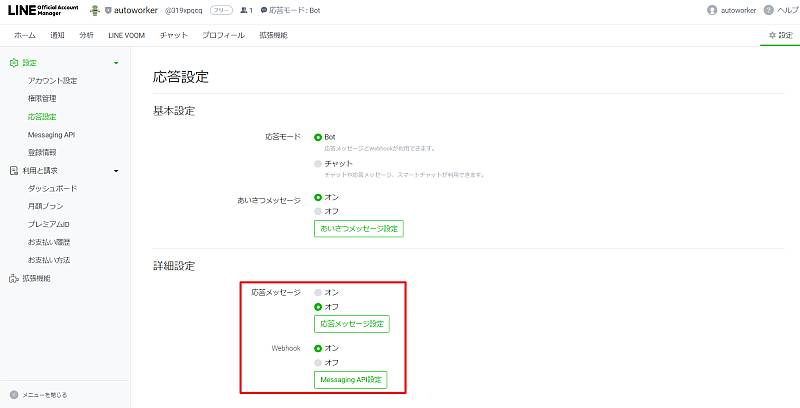Open プレミアムID in sidebar

pyautogui.click(x=48, y=224)
